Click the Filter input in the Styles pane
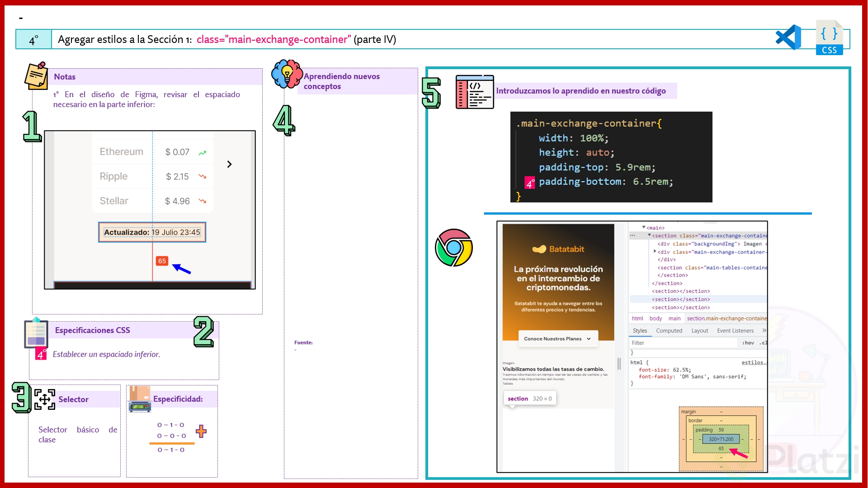 tap(684, 343)
